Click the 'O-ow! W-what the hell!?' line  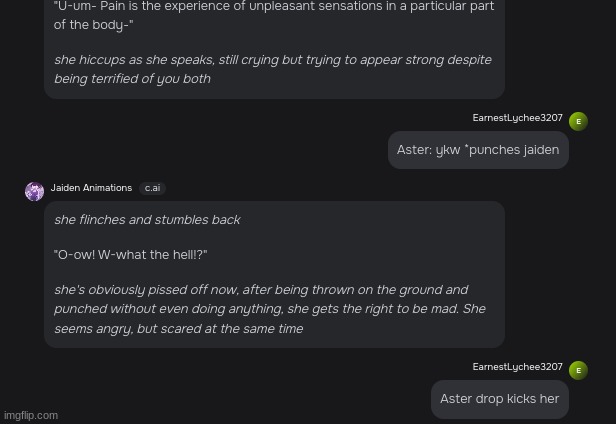click(130, 255)
